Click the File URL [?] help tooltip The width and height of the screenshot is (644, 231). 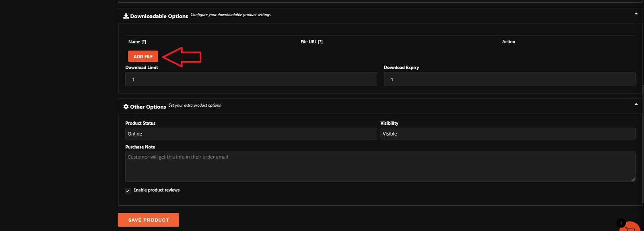click(x=320, y=42)
